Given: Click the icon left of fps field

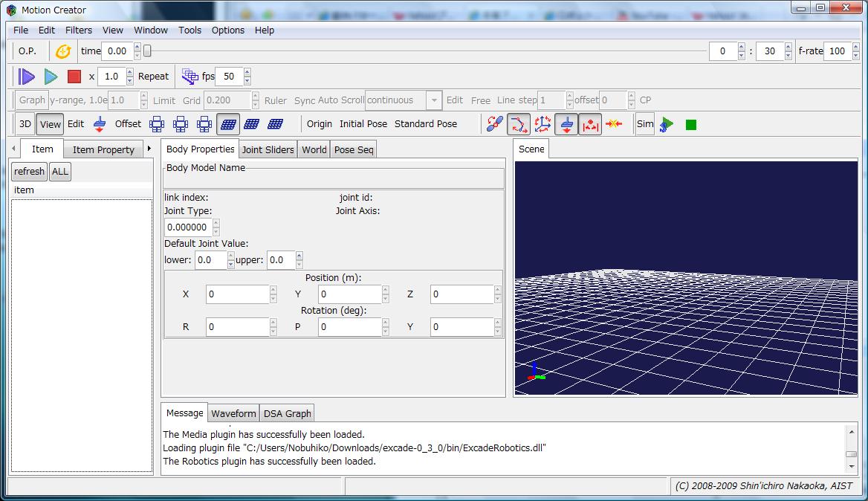Looking at the screenshot, I should point(190,77).
